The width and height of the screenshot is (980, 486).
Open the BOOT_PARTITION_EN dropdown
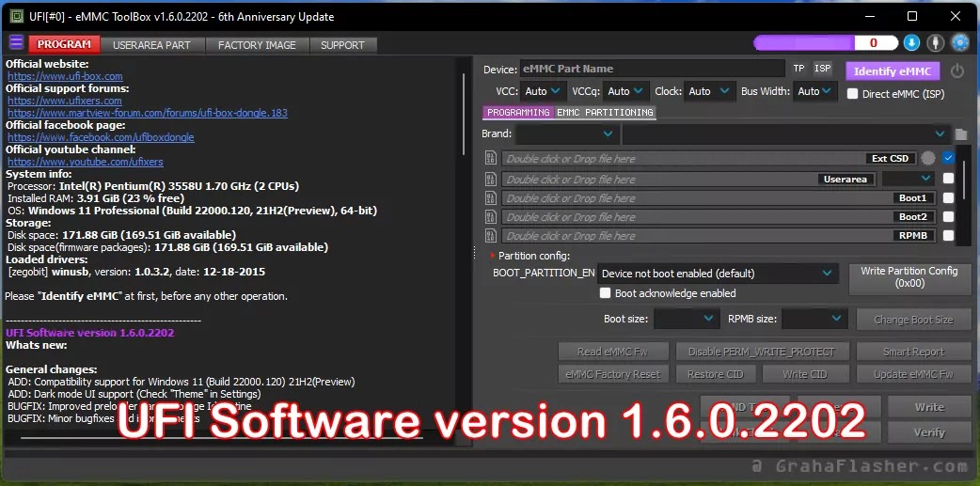click(717, 273)
